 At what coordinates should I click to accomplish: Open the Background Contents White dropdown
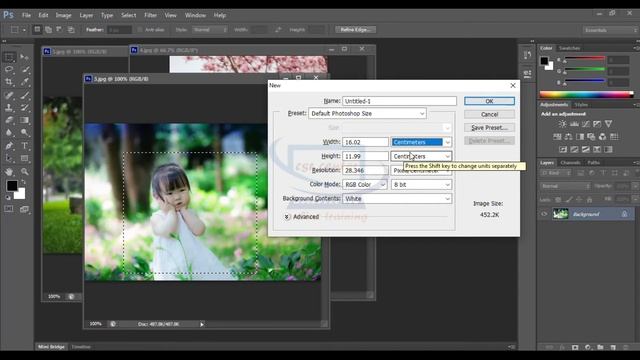point(397,198)
